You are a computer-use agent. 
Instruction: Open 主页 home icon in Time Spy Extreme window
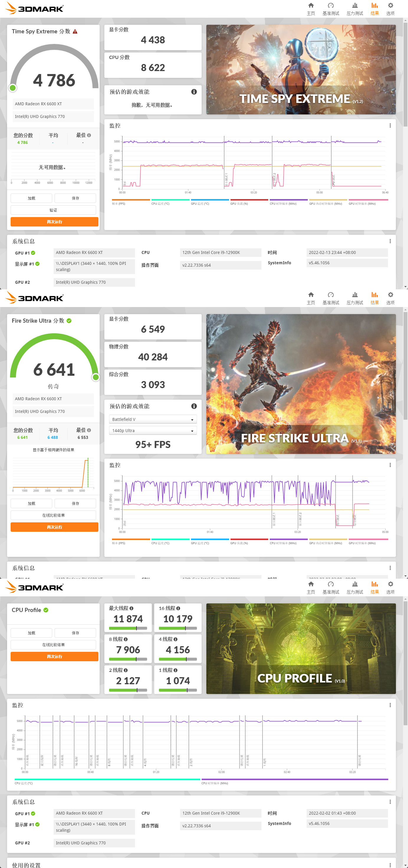click(311, 5)
